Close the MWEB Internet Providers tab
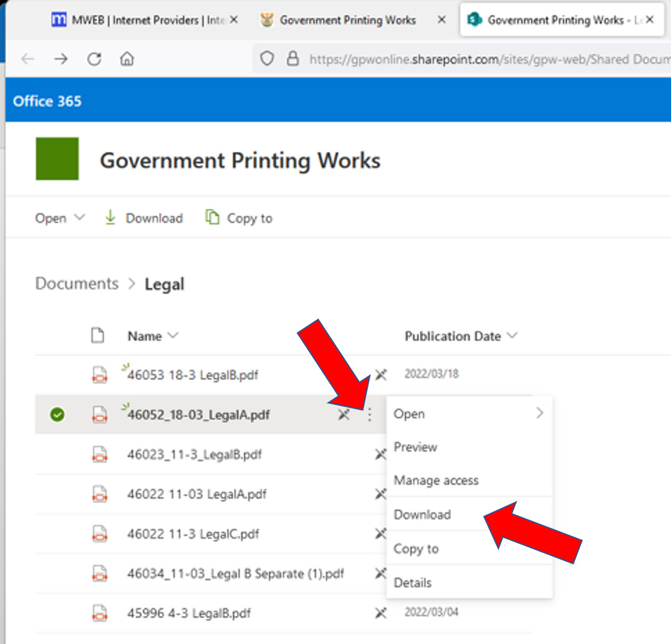671x644 pixels. 234,20
